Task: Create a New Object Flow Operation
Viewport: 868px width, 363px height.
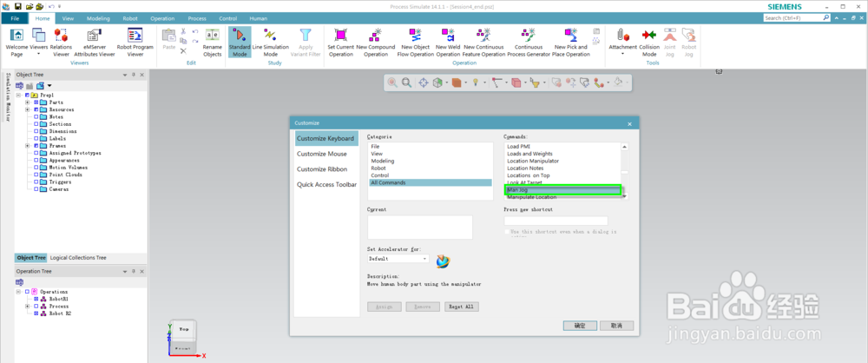Action: coord(418,43)
